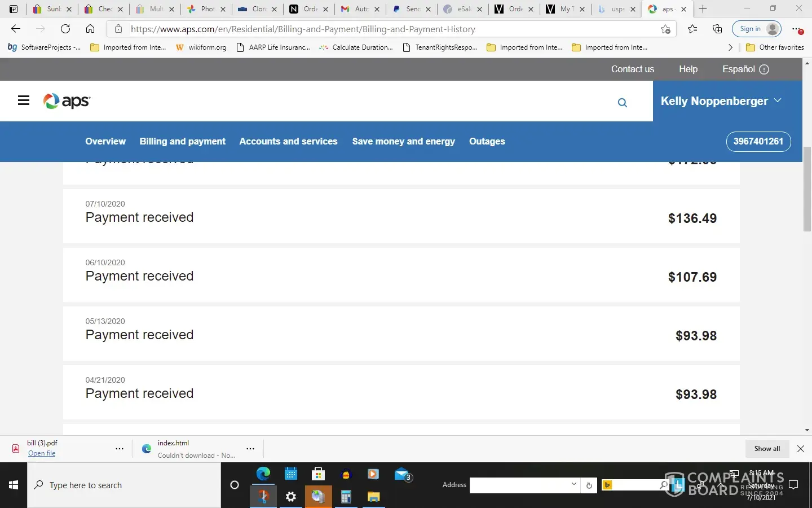
Task: Click the Español info icon
Action: (x=764, y=69)
